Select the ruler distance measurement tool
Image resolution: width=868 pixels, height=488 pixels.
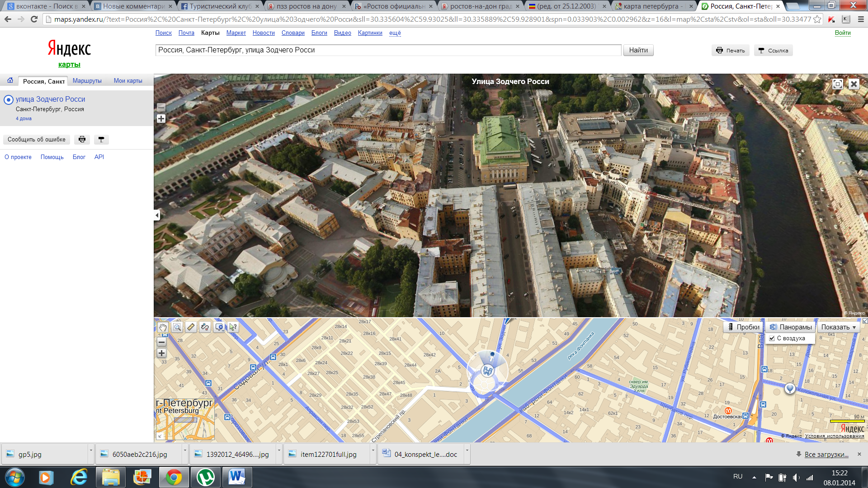tap(191, 327)
